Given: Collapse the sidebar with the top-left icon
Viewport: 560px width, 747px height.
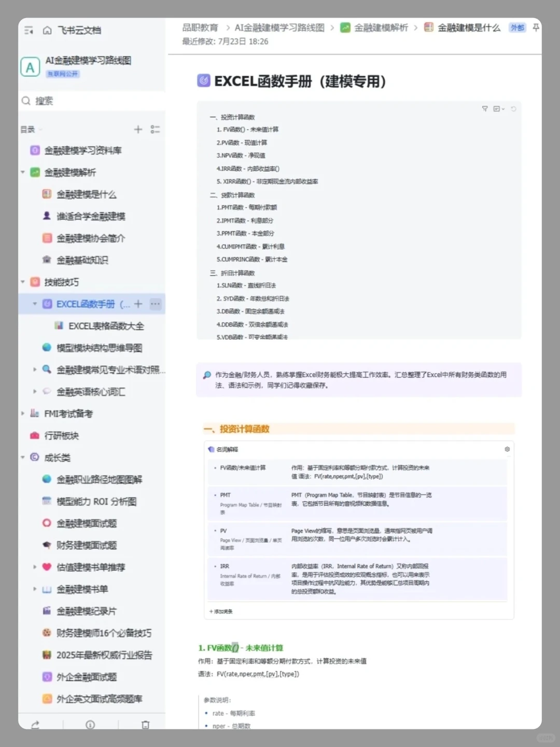Looking at the screenshot, I should [29, 31].
